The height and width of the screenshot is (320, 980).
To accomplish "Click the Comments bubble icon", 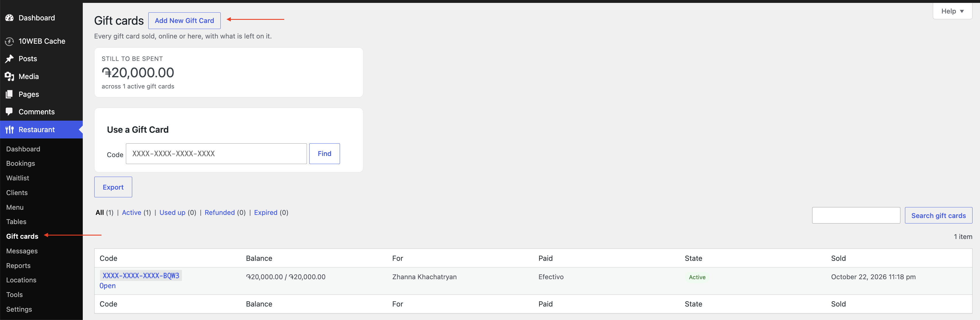I will point(9,112).
